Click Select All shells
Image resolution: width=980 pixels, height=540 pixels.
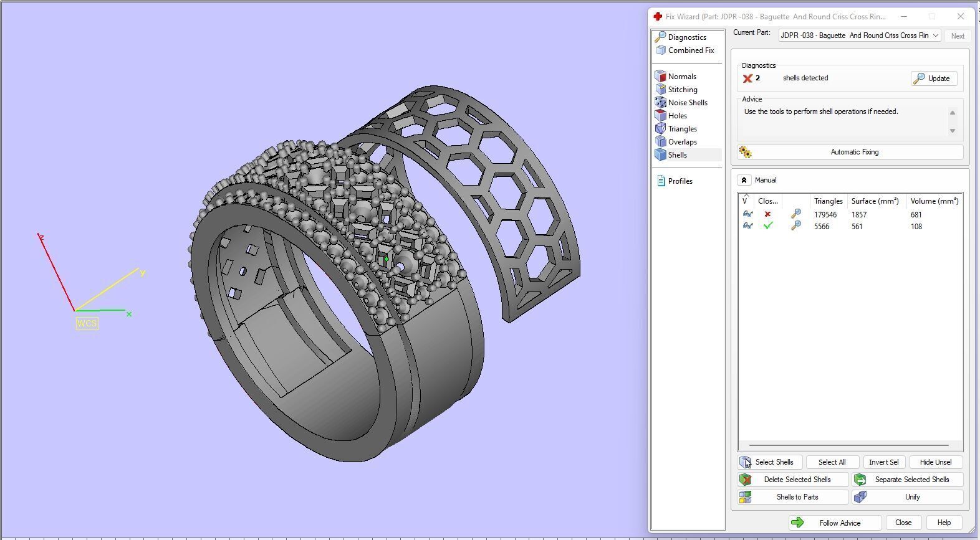coord(832,462)
